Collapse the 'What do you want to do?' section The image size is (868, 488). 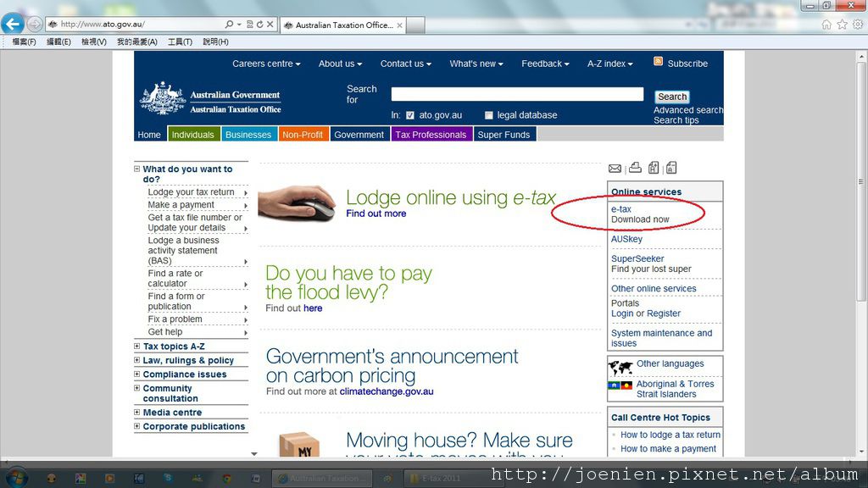[136, 169]
